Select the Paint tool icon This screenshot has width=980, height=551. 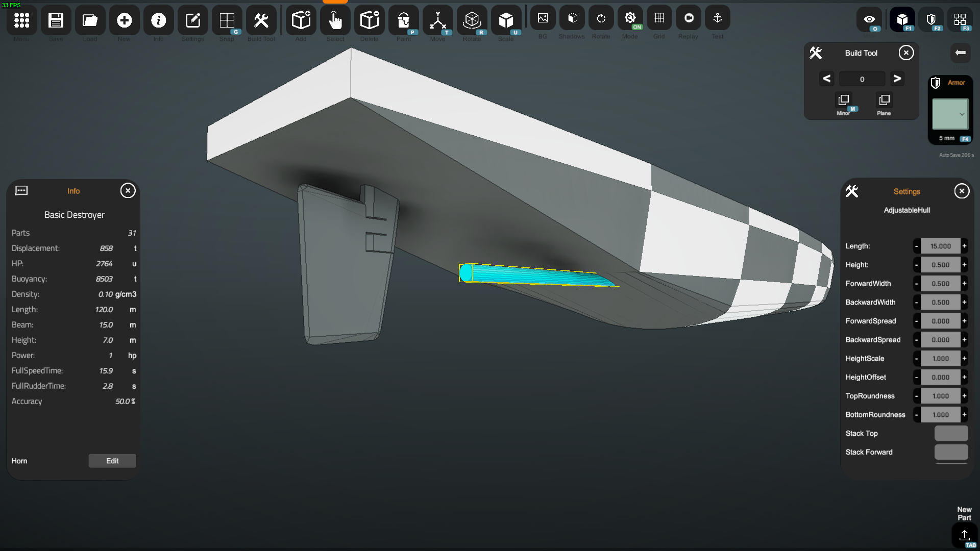pos(403,21)
